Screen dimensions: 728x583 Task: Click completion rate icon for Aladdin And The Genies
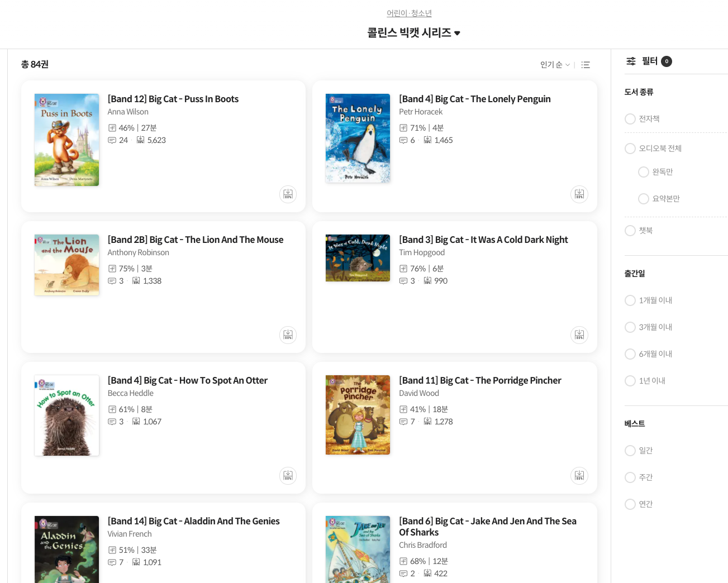112,550
